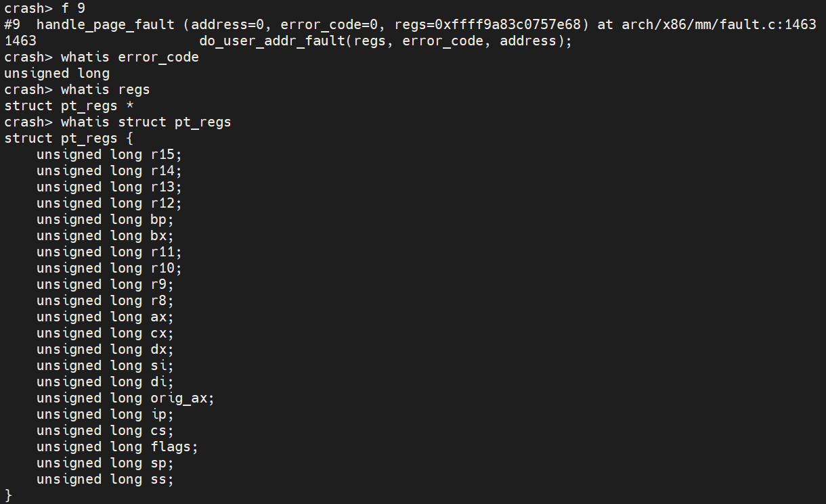Click the 'struct pt_regs *' output line
This screenshot has height=504, width=826.
[61, 106]
